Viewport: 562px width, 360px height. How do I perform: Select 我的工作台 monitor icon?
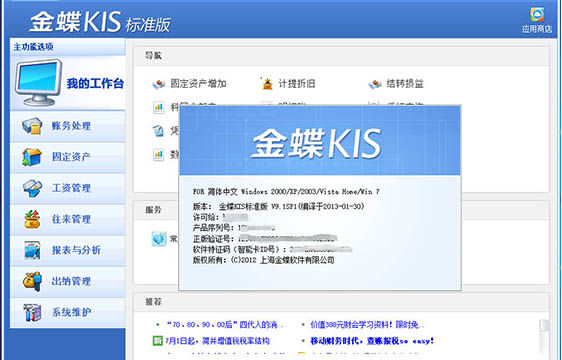tap(38, 83)
